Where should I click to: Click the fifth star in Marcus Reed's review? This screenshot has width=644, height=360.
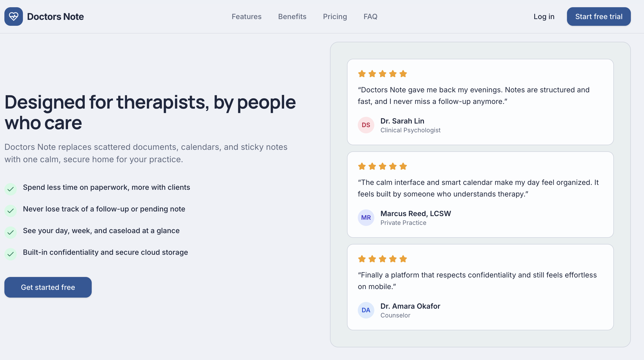[x=403, y=166]
